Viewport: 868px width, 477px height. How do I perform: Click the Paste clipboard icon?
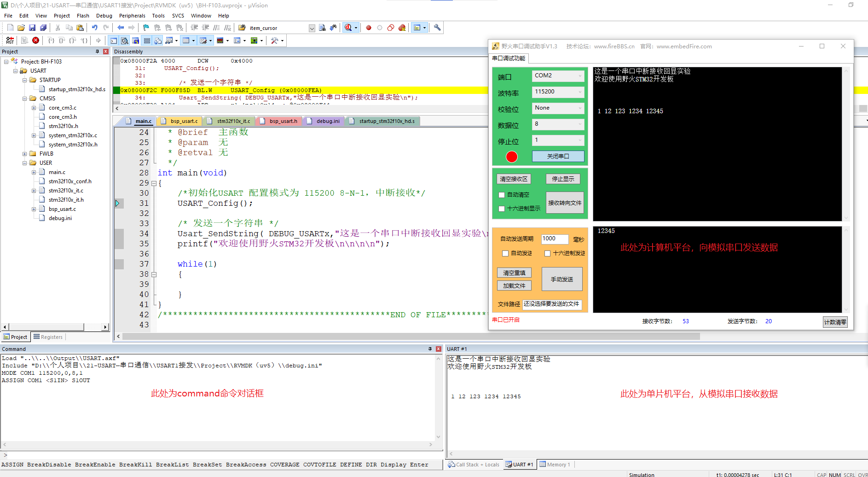[x=80, y=28]
